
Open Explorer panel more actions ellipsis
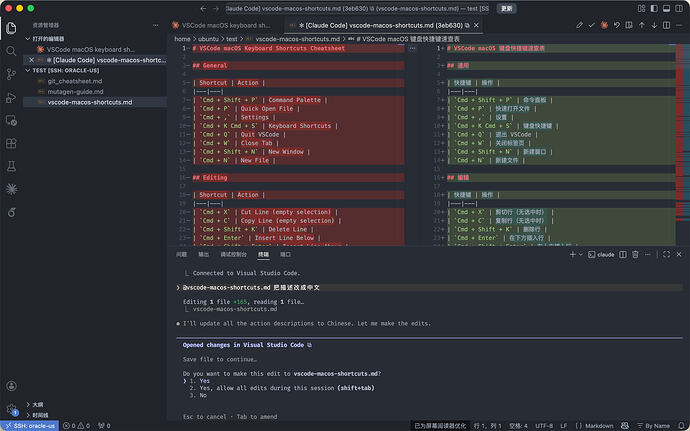155,25
